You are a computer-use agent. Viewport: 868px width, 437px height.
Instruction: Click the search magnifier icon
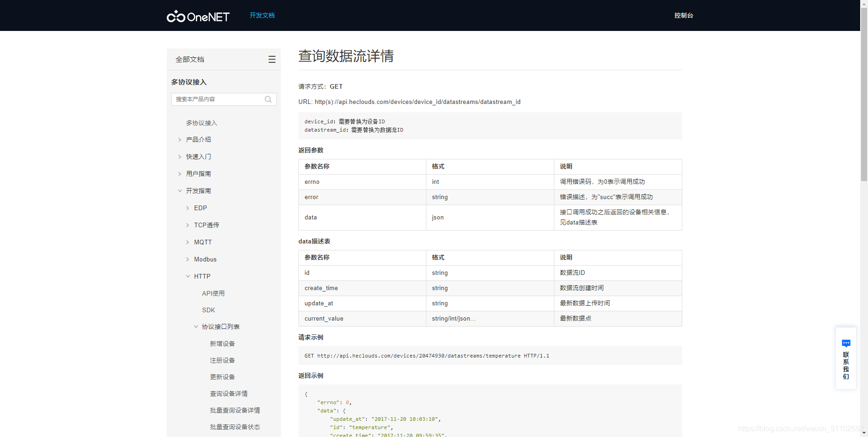[x=268, y=99]
